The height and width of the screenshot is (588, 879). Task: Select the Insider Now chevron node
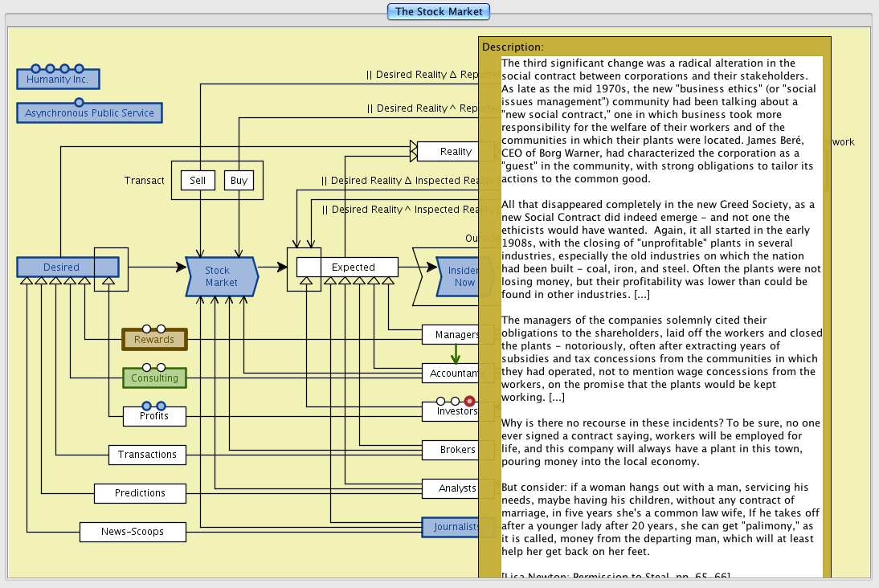tap(459, 276)
